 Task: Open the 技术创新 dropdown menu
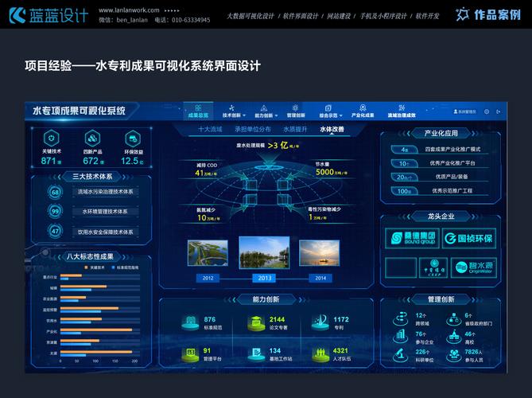pyautogui.click(x=231, y=115)
